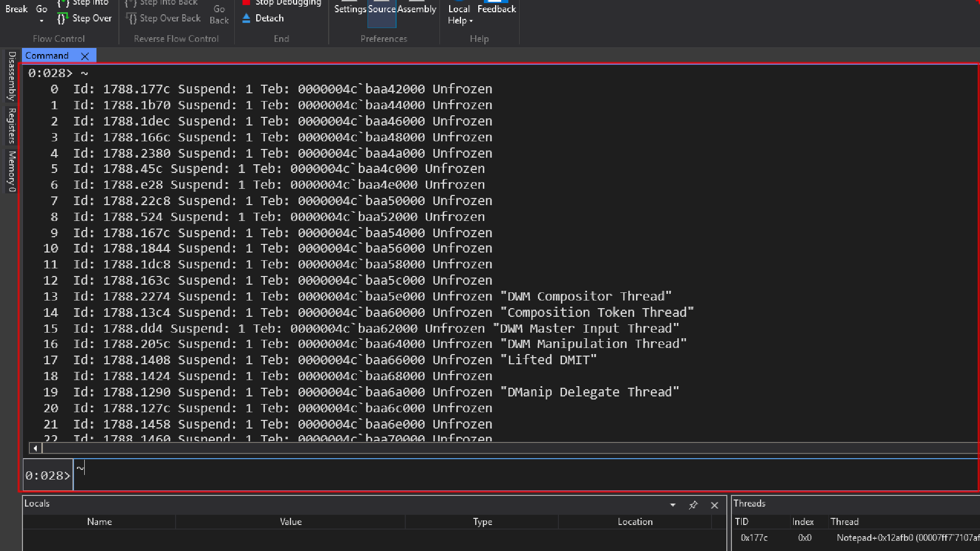Click Feedback in the Help group

496,9
